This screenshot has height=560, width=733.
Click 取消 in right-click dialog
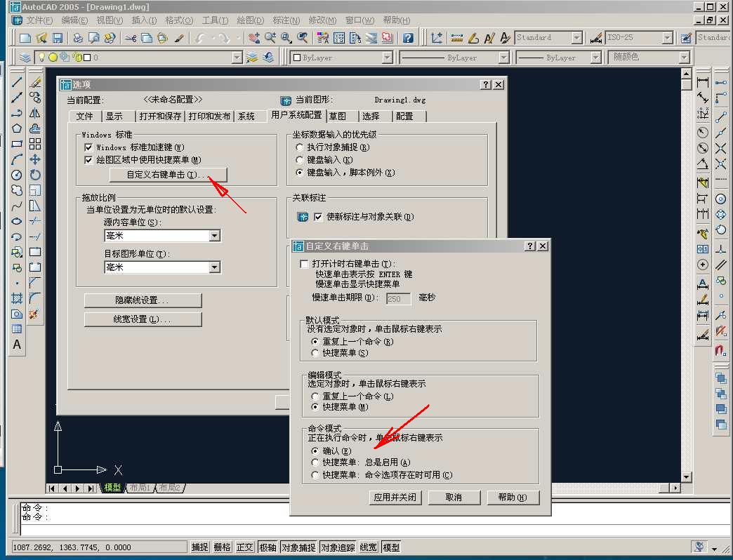[x=454, y=498]
